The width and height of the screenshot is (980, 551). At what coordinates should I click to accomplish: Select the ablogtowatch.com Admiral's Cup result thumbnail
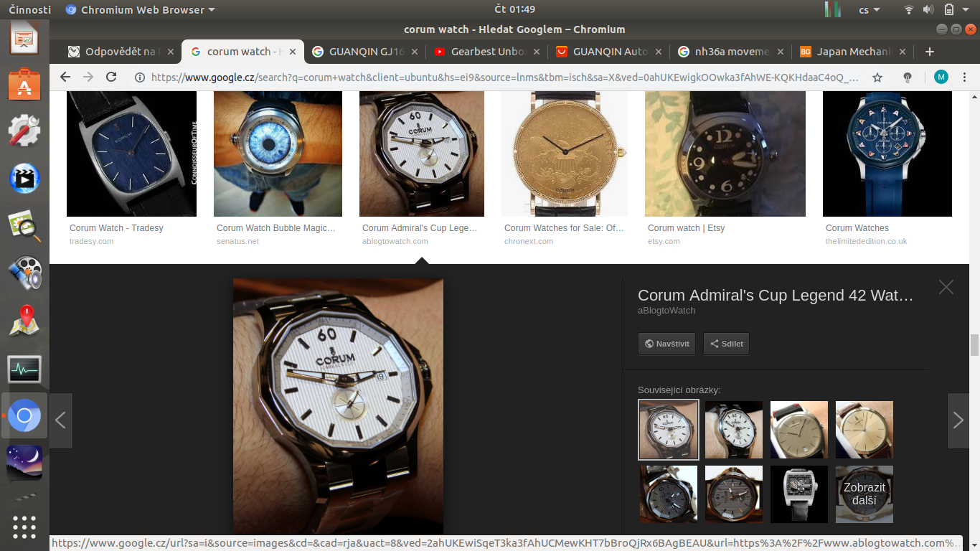422,154
